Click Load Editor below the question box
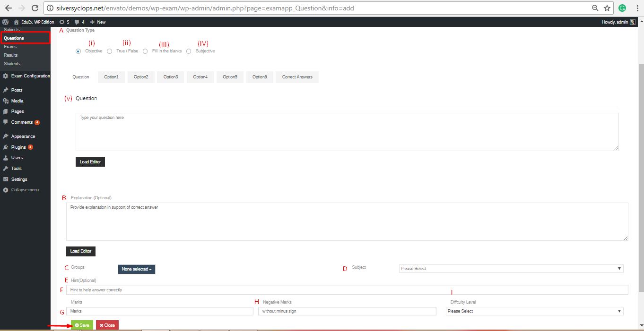This screenshot has height=331, width=644. click(x=90, y=162)
